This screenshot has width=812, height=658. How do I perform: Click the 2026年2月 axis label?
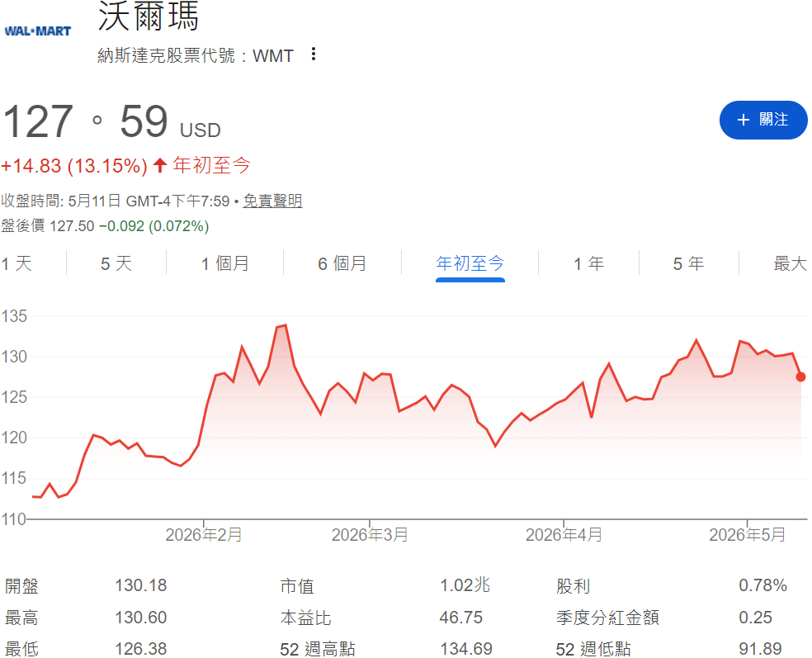tap(204, 535)
